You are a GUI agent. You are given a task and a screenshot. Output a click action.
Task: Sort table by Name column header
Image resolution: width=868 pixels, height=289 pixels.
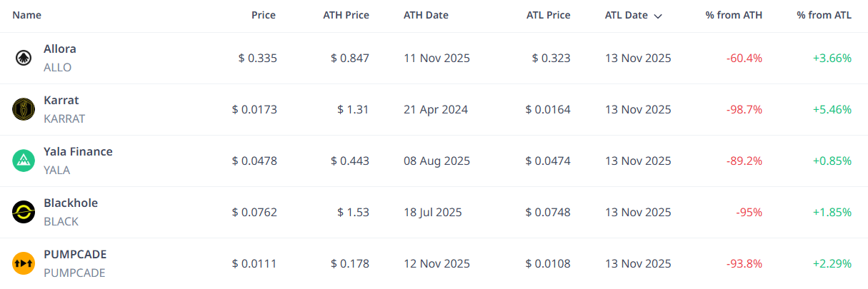point(26,15)
